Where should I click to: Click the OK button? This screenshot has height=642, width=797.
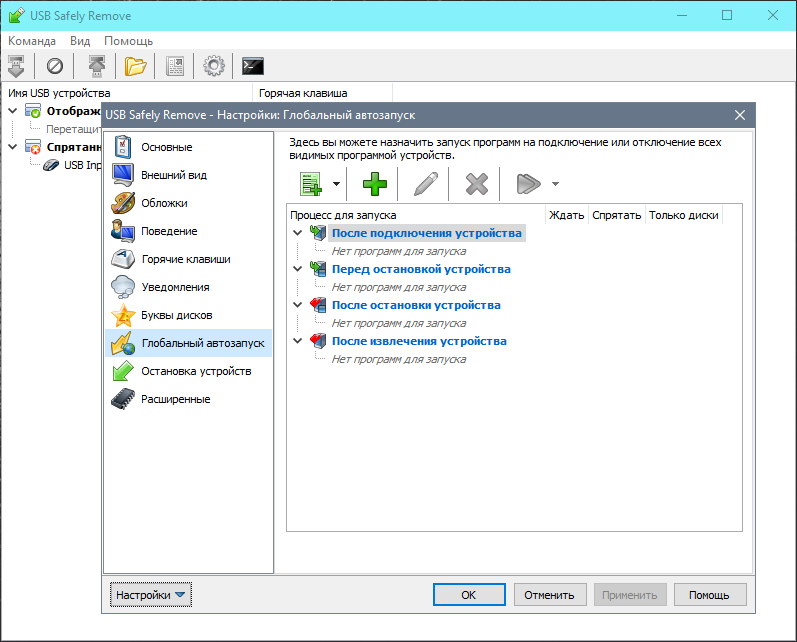point(469,595)
